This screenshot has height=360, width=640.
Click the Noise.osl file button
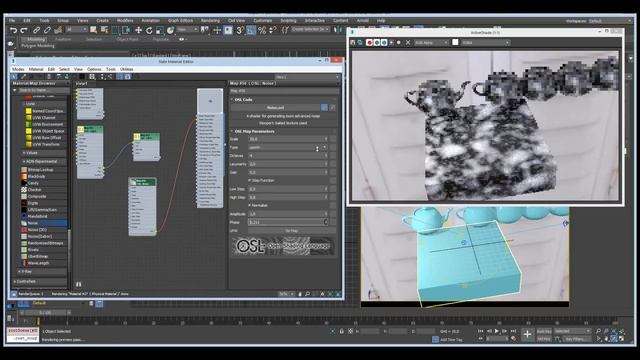pyautogui.click(x=276, y=107)
